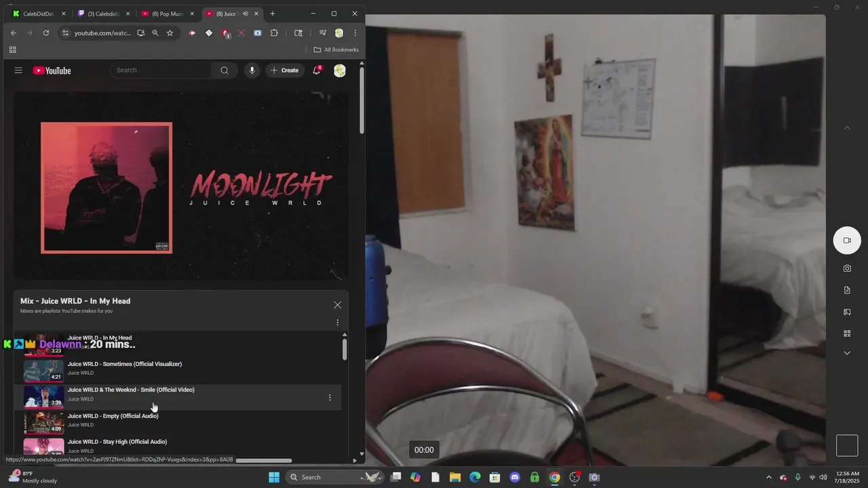Viewport: 868px width, 488px height.
Task: Open the Chrome tab-search / lens icon
Action: coord(298,33)
